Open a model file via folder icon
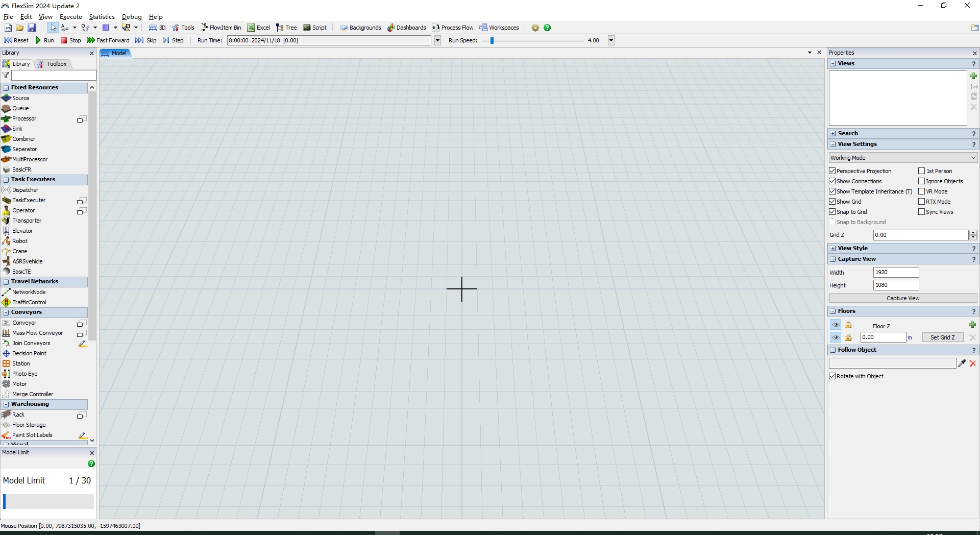Screen dimensions: 980x535 point(20,28)
